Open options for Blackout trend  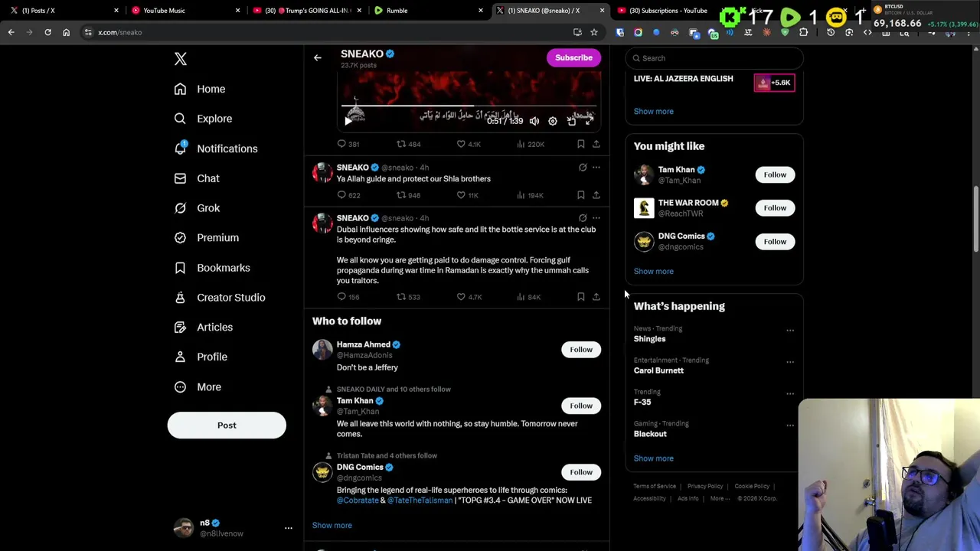[x=790, y=425]
